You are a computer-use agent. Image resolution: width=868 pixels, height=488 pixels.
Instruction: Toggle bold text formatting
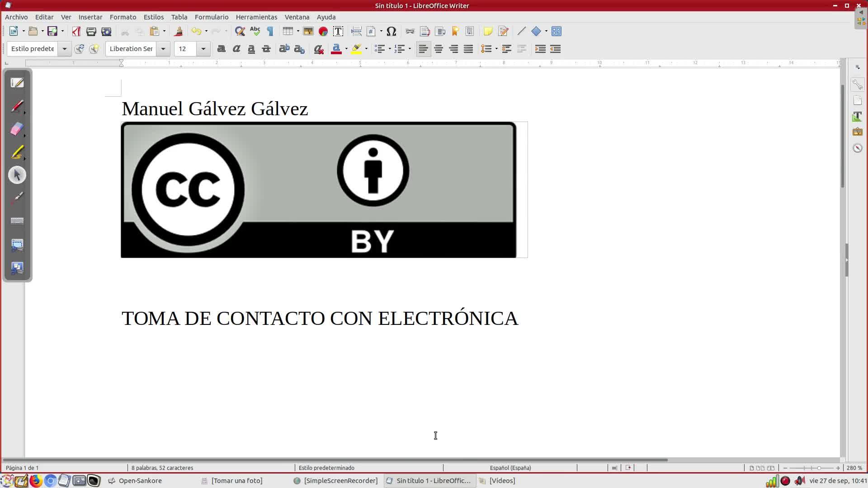pos(221,49)
